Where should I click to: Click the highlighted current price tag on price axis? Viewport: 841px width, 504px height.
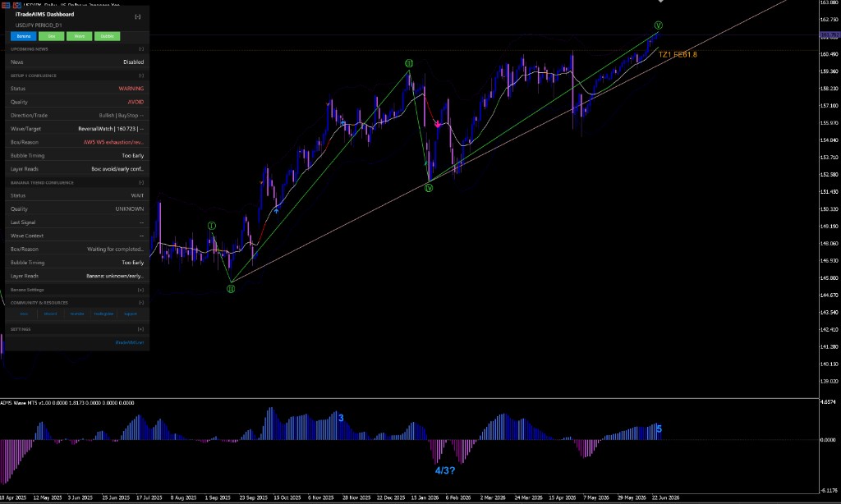(x=830, y=35)
